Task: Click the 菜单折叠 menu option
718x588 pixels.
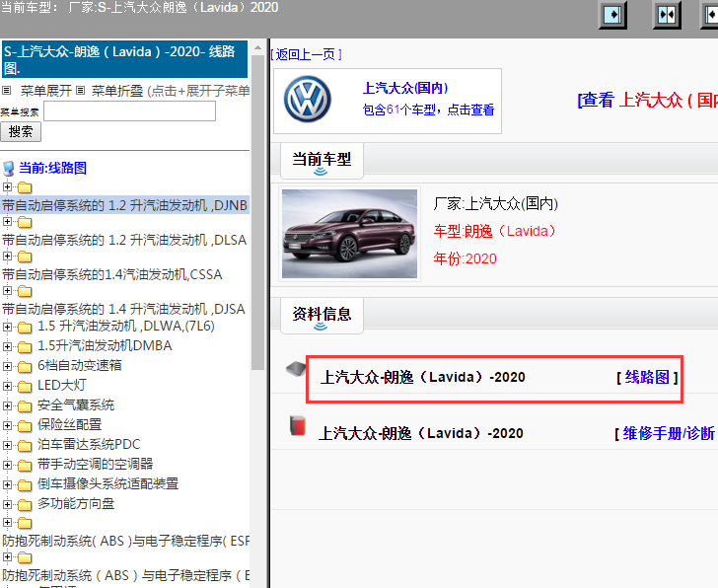Action: pos(117,91)
